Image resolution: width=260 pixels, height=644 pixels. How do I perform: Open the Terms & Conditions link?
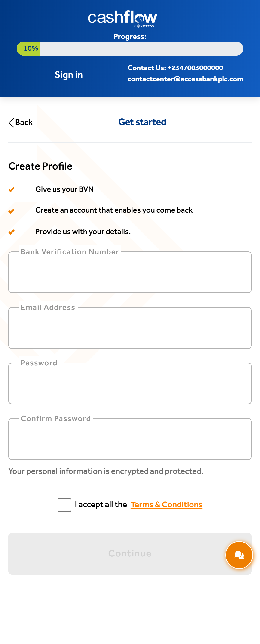166,505
